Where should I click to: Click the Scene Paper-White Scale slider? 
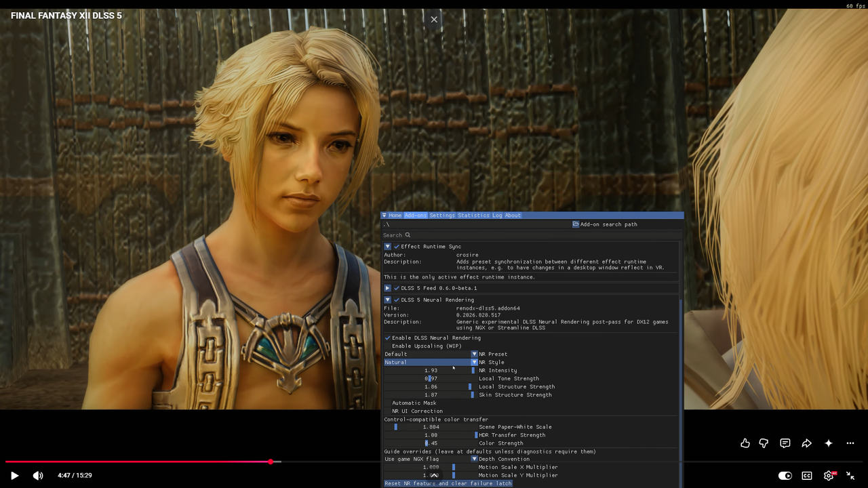click(x=431, y=427)
